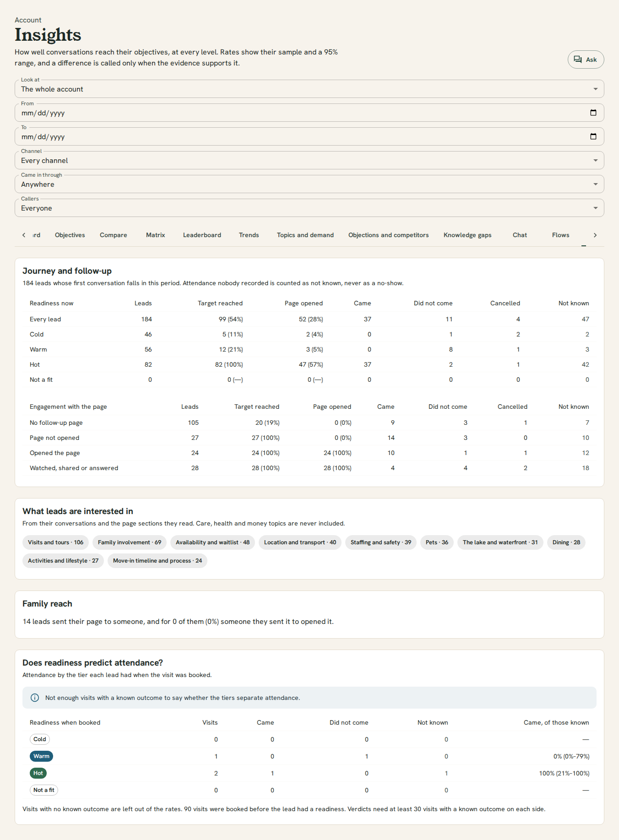Switch to the Objectives tab

(70, 235)
